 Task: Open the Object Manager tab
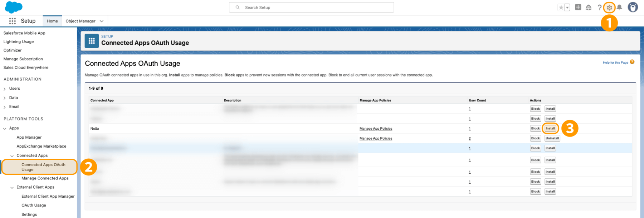pos(80,21)
